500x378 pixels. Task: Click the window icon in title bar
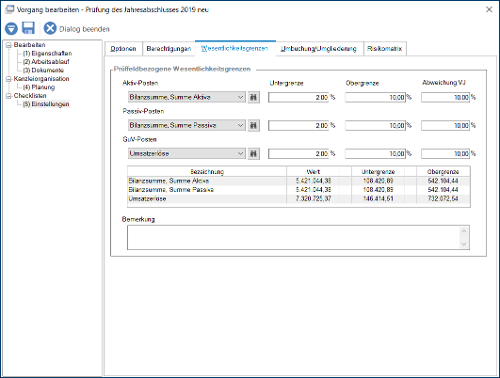pos(10,9)
